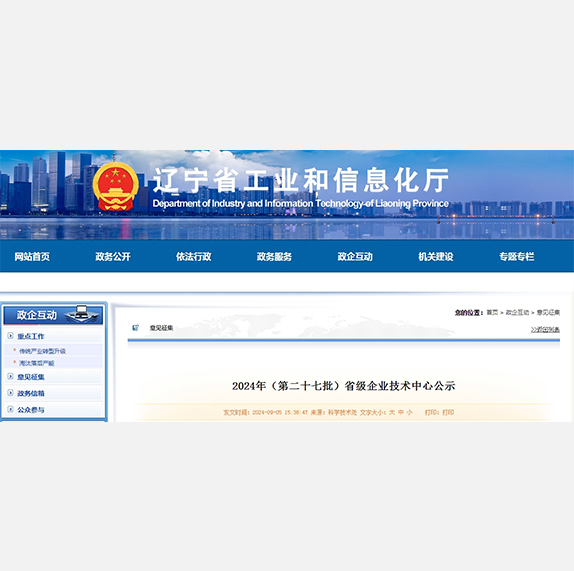Go to 首页 via the breadcrumb
574x571 pixels.
pos(492,312)
